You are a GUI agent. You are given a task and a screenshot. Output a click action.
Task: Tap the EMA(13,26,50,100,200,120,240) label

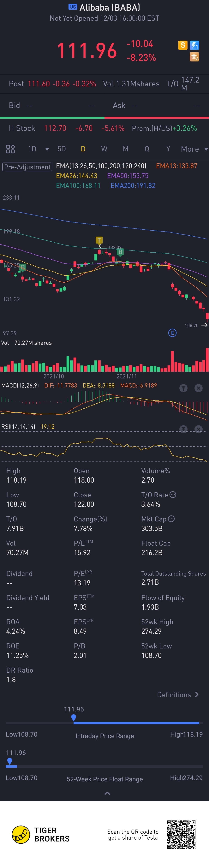101,166
